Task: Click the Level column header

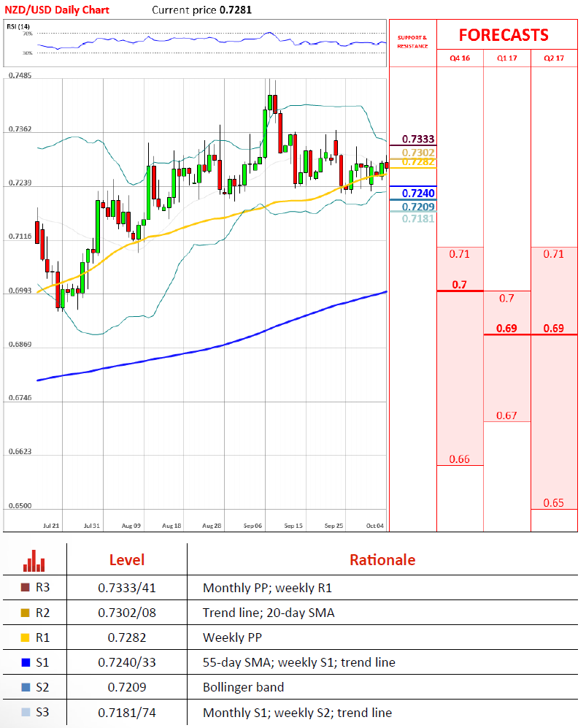Action: coord(127,560)
